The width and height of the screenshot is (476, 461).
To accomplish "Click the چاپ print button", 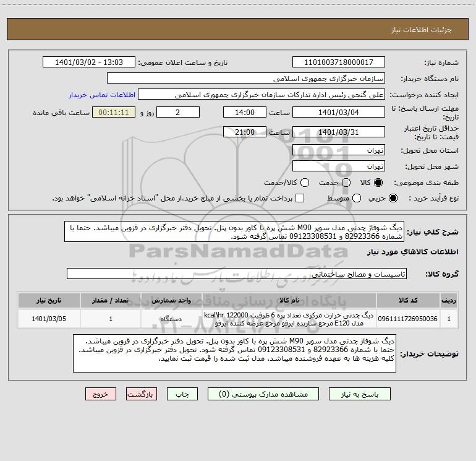I will 182,394.
